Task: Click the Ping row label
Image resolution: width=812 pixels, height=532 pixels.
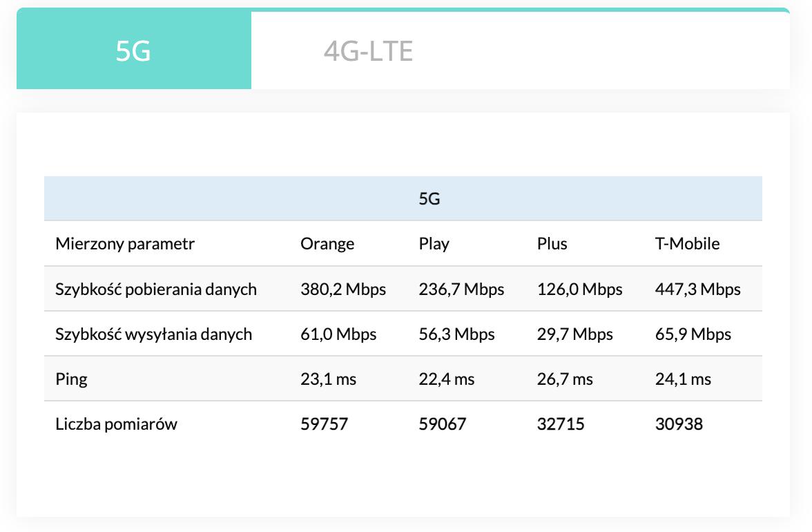Action: [x=71, y=379]
